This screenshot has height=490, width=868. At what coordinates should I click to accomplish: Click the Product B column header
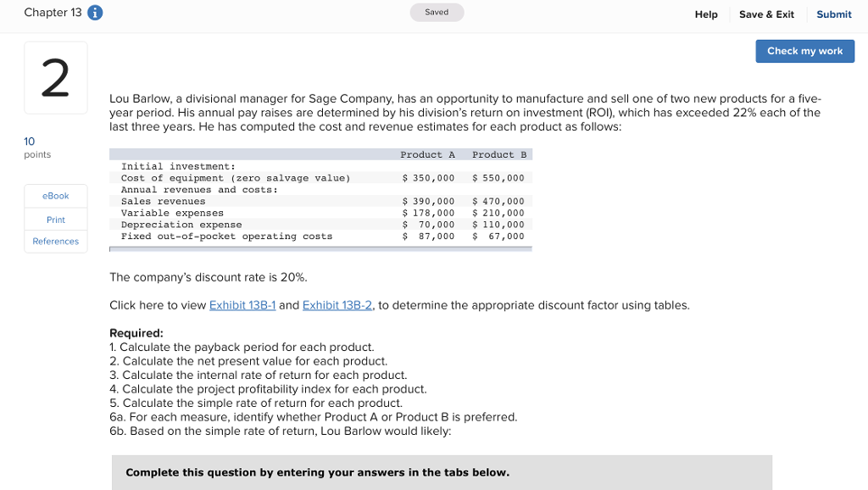tap(499, 154)
